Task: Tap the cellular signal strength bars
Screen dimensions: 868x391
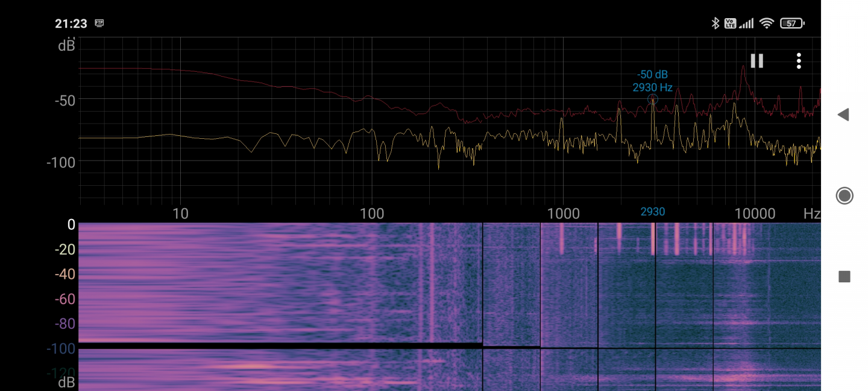Action: click(747, 24)
